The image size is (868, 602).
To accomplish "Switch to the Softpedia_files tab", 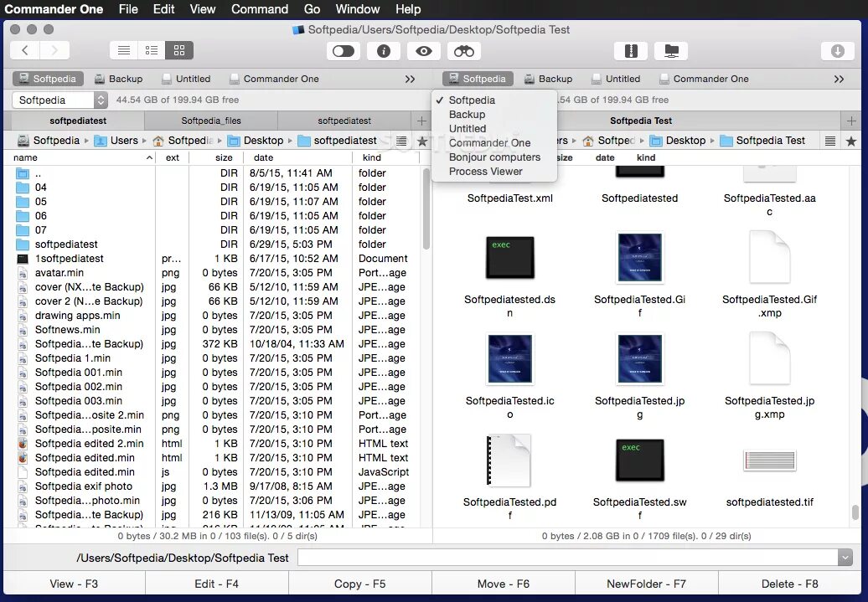I will [211, 121].
